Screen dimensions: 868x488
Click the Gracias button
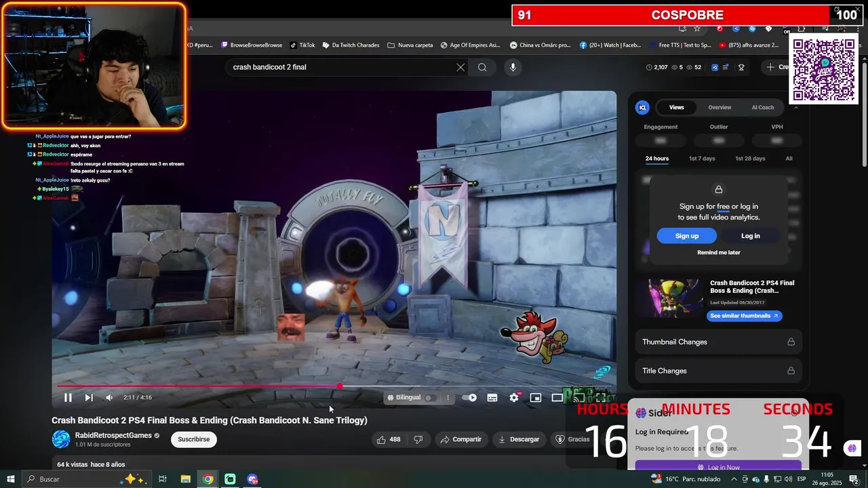(x=573, y=439)
